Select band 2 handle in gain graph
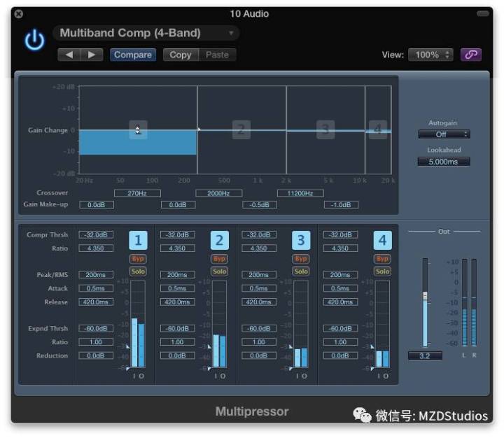504x438 pixels. (241, 130)
